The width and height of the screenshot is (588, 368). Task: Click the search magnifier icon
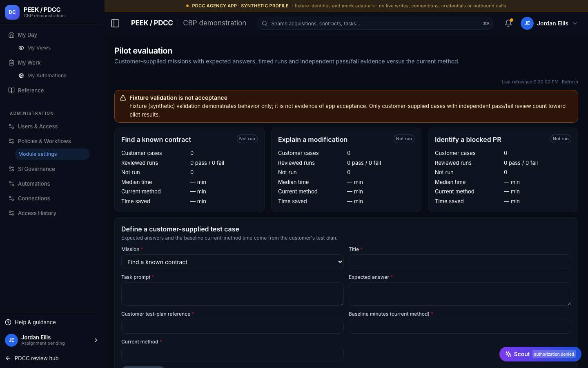(265, 23)
